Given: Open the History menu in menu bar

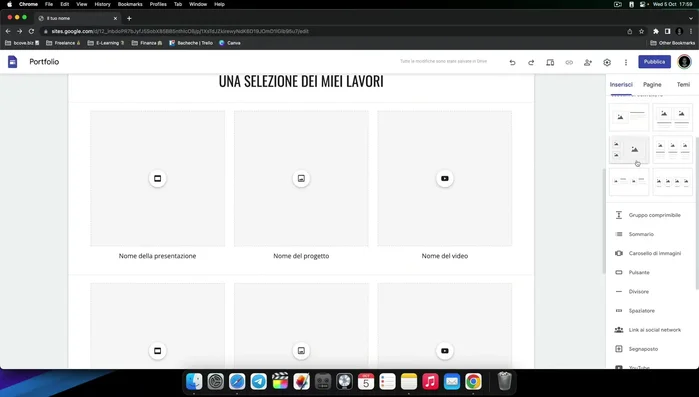Looking at the screenshot, I should pyautogui.click(x=103, y=4).
